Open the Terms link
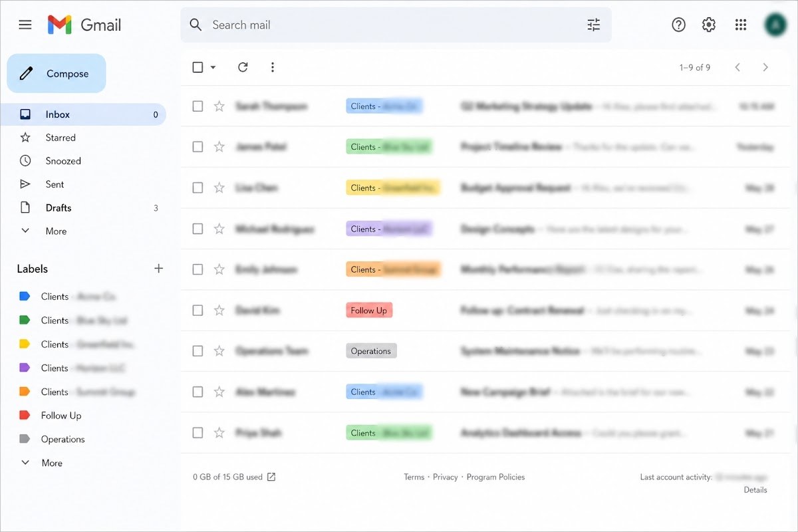This screenshot has height=532, width=798. 414,477
